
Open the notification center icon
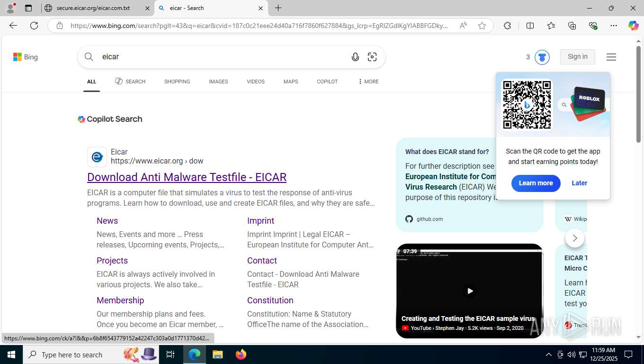click(628, 355)
